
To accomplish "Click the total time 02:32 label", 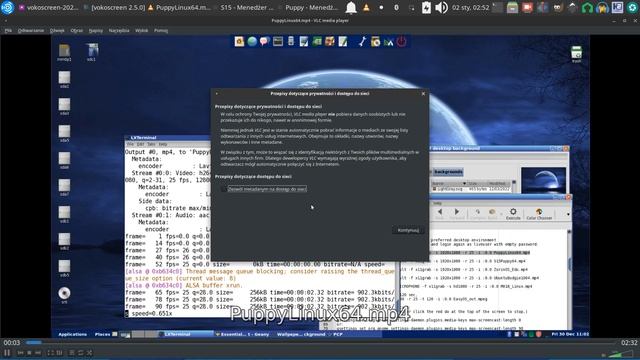I will pos(629,342).
